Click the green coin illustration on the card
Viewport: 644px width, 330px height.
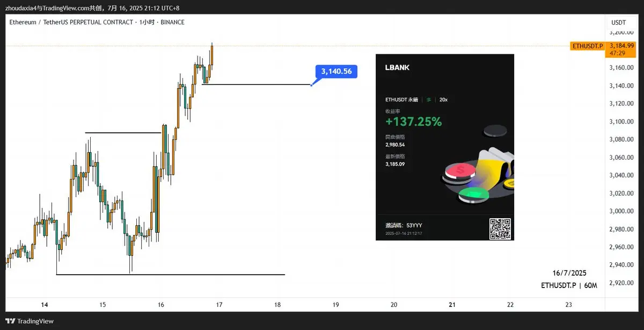(x=474, y=195)
